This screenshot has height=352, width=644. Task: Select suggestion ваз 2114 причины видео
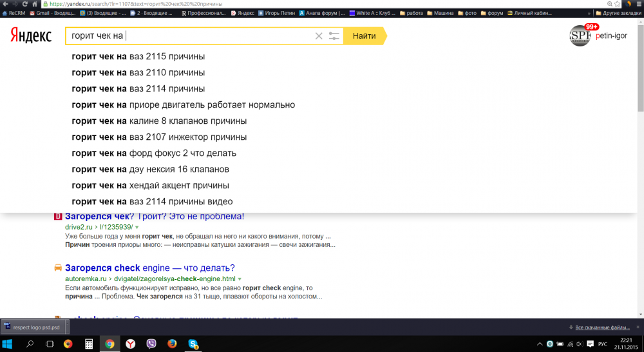click(x=152, y=202)
